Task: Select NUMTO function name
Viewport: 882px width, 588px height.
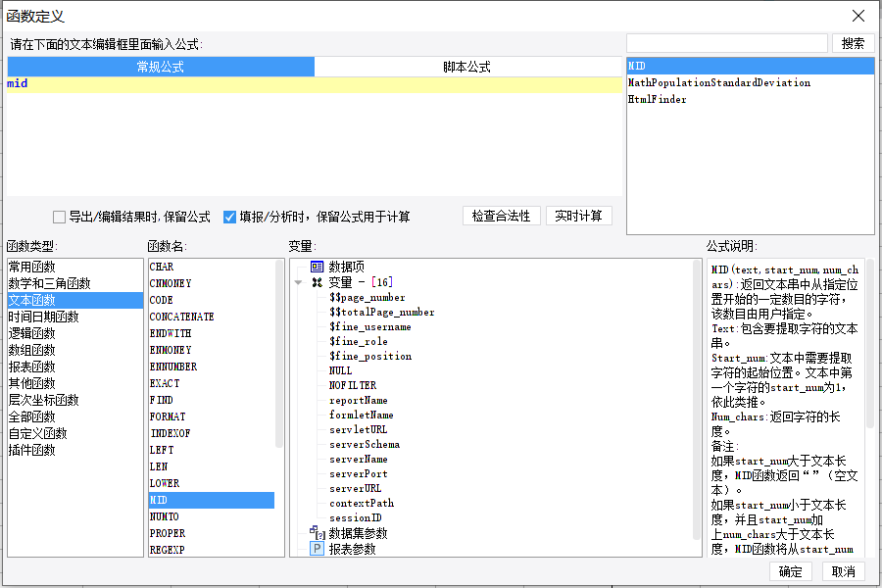Action: [212, 516]
